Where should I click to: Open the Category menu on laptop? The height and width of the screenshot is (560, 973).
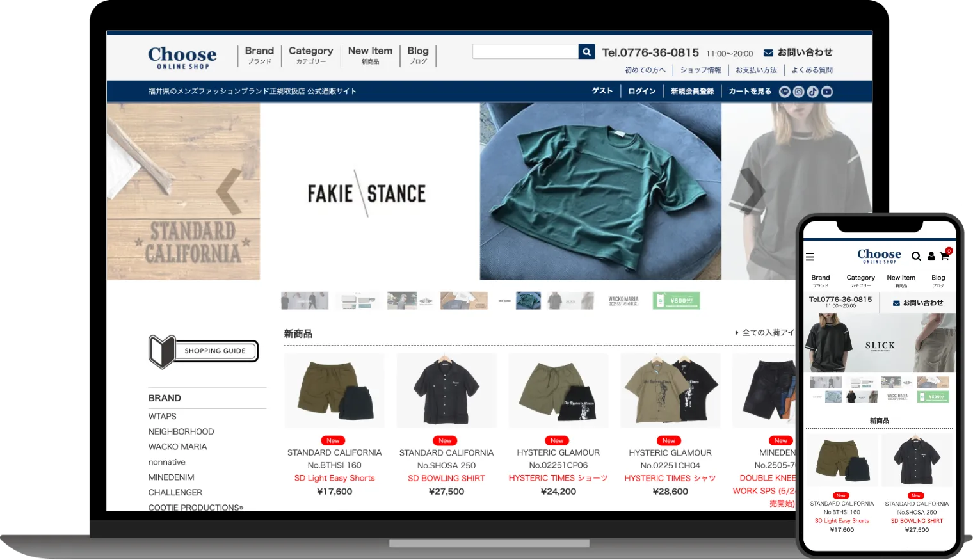pos(310,55)
